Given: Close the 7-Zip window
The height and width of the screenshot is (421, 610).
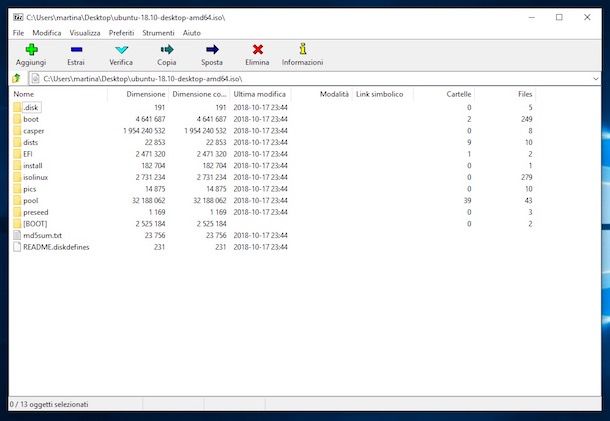Looking at the screenshot, I should 587,18.
